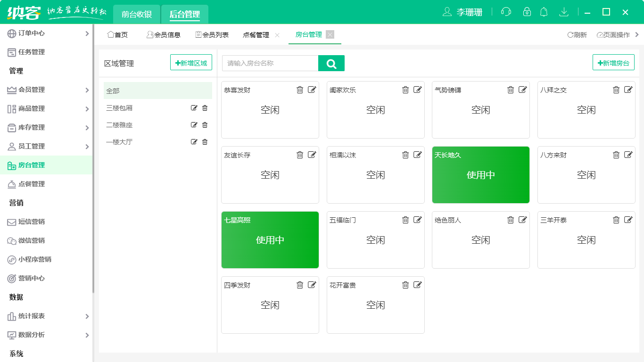The height and width of the screenshot is (362, 644).
Task: Click the 新增区域 button
Action: pyautogui.click(x=191, y=62)
